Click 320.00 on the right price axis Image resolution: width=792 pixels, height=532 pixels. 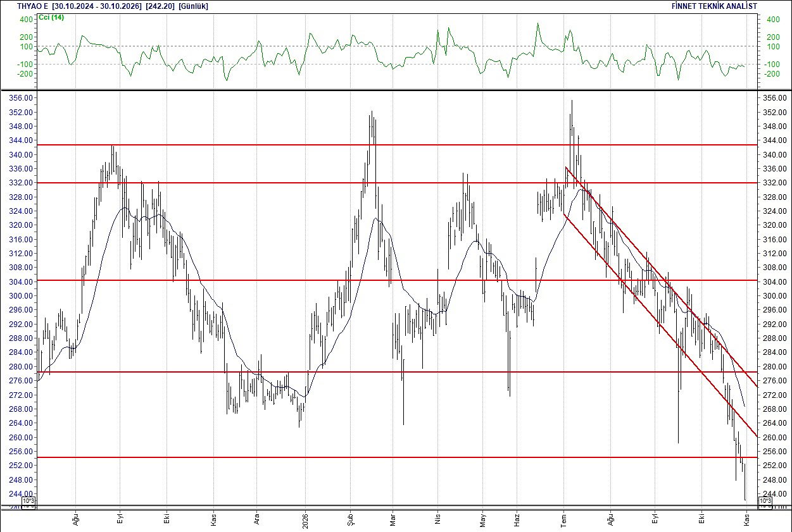[774, 225]
